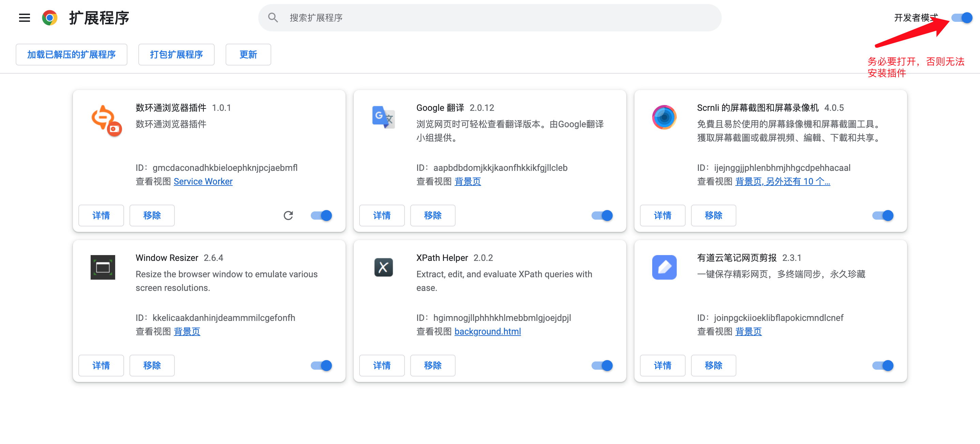
Task: Open 详情 for XPath Helper
Action: tap(382, 366)
